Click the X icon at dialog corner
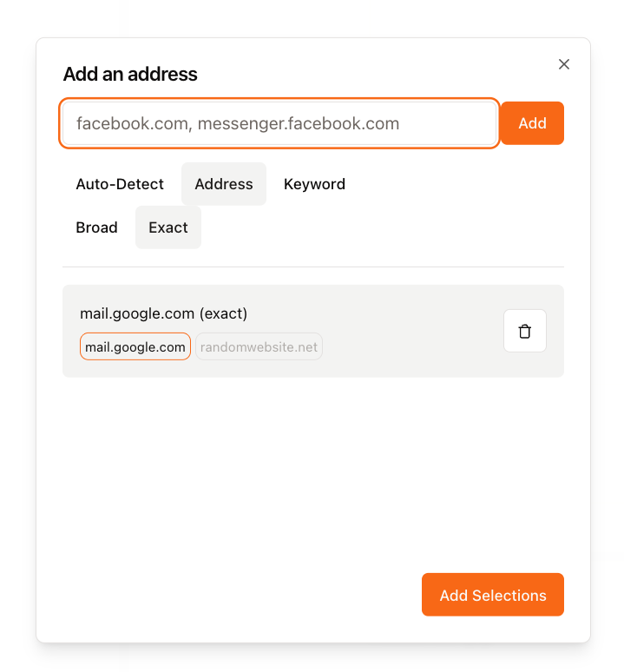624x672 pixels. click(564, 64)
